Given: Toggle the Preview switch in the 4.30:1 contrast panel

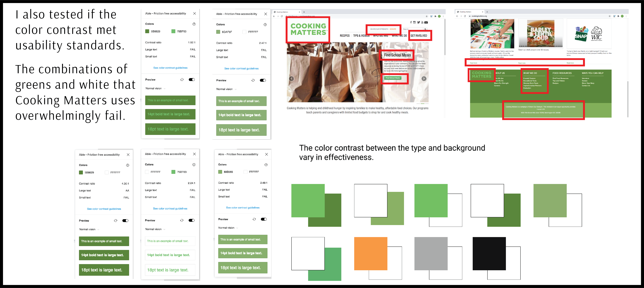Looking at the screenshot, I should [126, 220].
